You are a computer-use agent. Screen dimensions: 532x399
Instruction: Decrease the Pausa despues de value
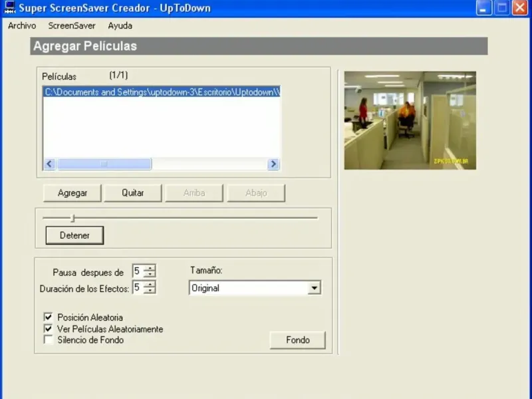(150, 274)
